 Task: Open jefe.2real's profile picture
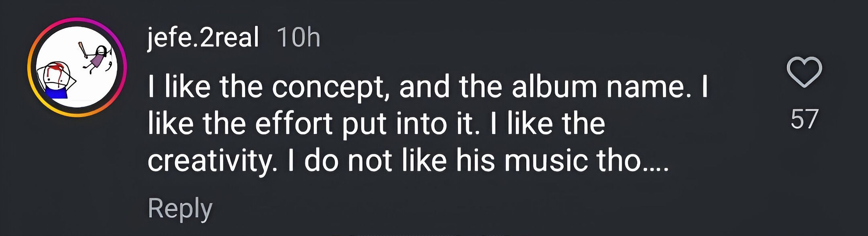(77, 67)
